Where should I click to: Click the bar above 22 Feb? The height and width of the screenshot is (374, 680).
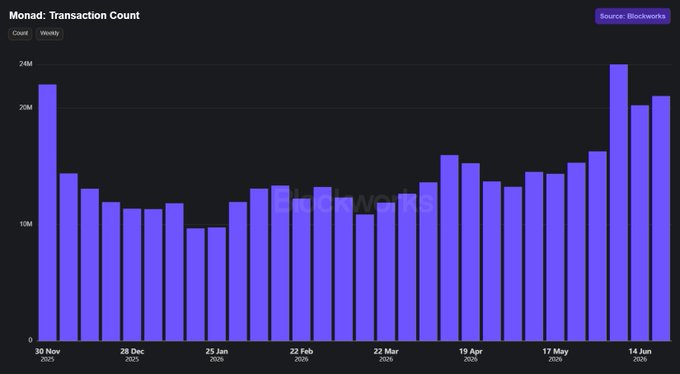tap(301, 269)
